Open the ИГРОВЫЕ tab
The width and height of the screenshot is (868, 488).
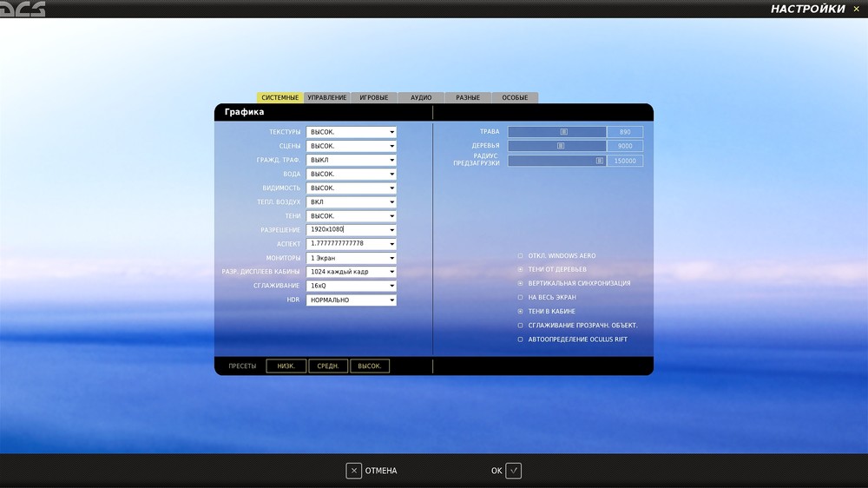point(373,97)
